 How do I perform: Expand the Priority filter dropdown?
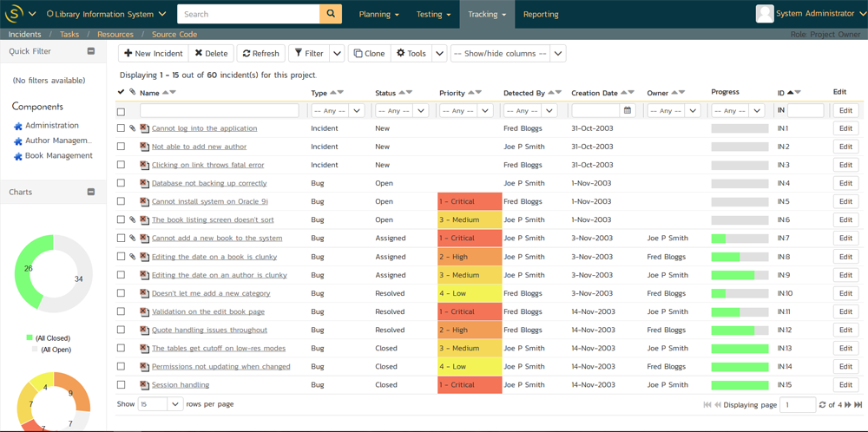(485, 111)
